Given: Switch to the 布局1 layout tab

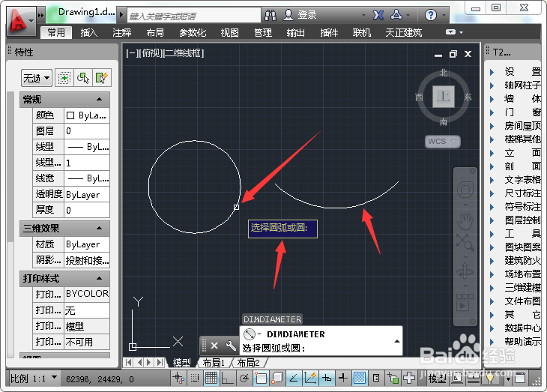Looking at the screenshot, I should (214, 363).
